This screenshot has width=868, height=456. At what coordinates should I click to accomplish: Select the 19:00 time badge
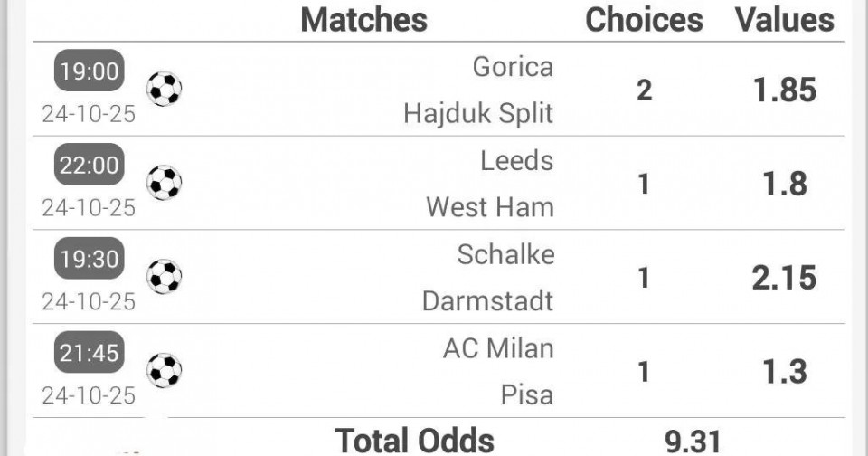[x=89, y=71]
